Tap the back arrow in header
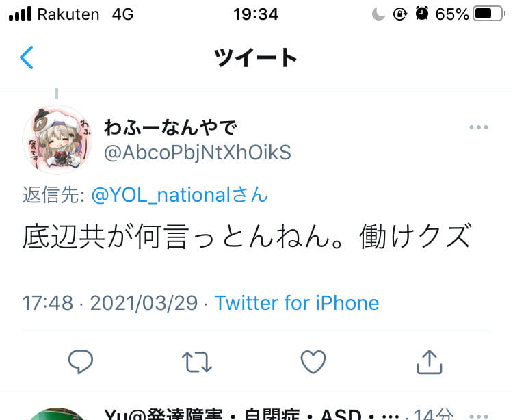 pyautogui.click(x=27, y=57)
